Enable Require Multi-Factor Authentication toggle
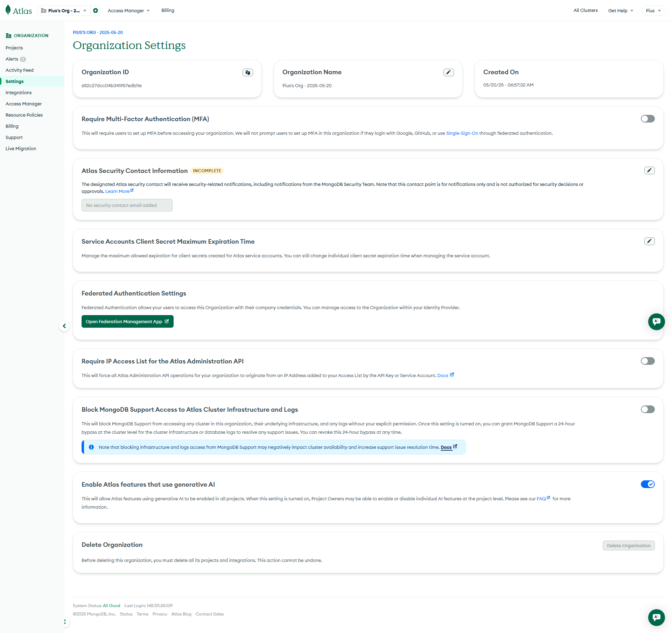Image resolution: width=672 pixels, height=633 pixels. pyautogui.click(x=647, y=119)
